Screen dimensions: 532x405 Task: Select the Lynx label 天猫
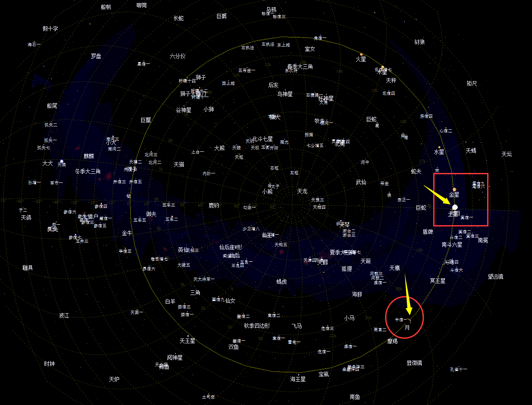point(179,164)
